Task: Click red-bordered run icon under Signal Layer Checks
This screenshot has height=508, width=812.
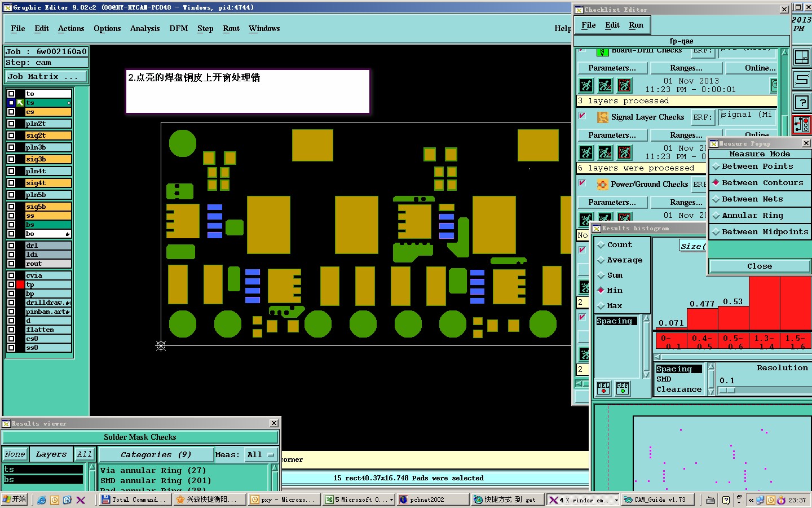Action: 624,152
